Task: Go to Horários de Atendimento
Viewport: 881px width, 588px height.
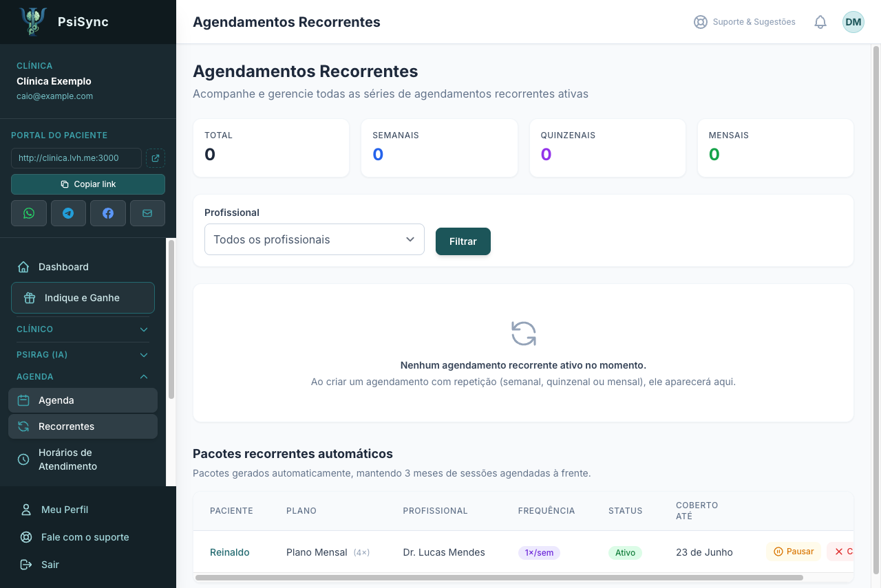Action: click(x=83, y=459)
